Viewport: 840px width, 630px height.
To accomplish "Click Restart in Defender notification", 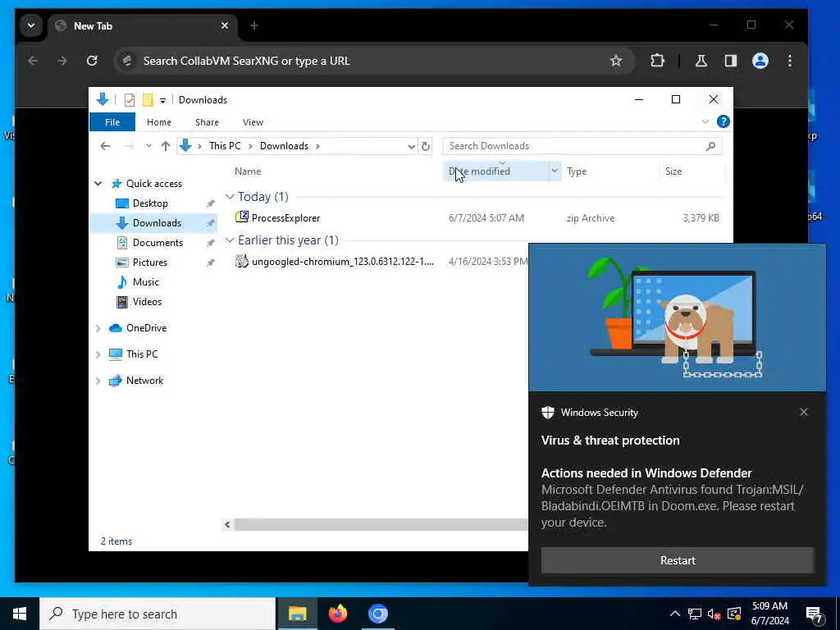I will [x=678, y=560].
